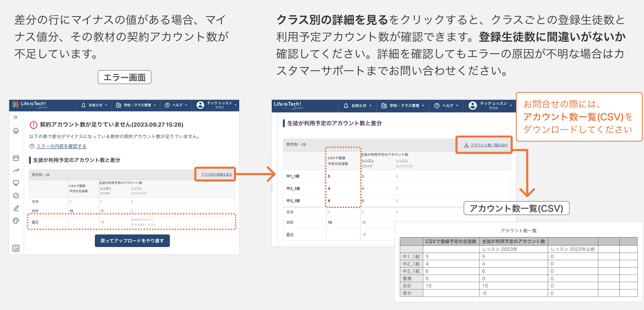Go to Home via the sidebar house icon
The height and width of the screenshot is (310, 644).
point(16,131)
